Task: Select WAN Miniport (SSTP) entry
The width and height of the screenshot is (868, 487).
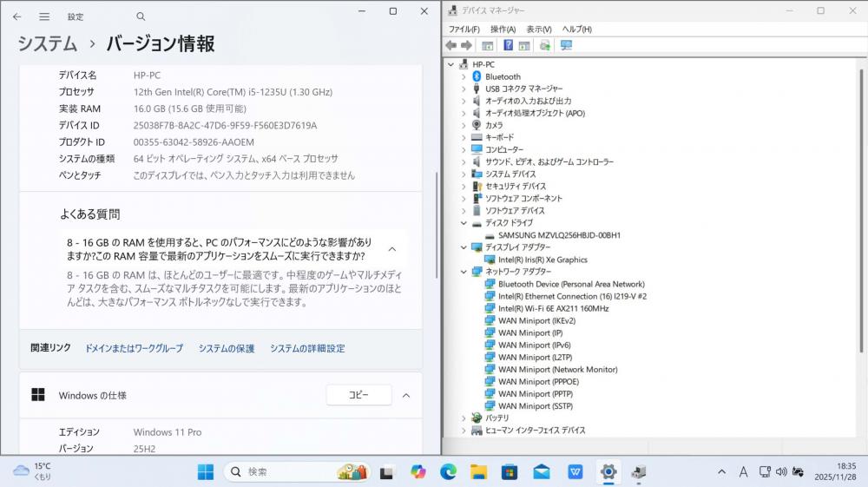Action: 536,405
